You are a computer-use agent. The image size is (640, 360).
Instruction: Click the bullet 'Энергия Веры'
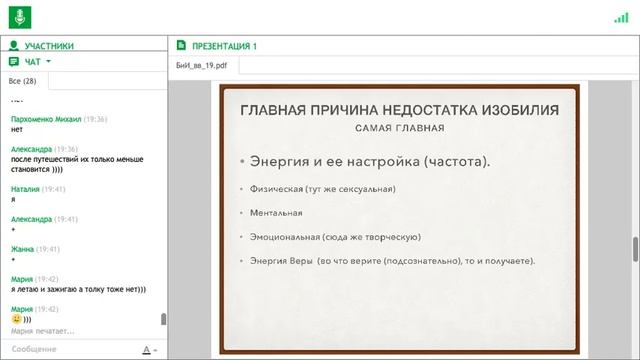pos(392,261)
